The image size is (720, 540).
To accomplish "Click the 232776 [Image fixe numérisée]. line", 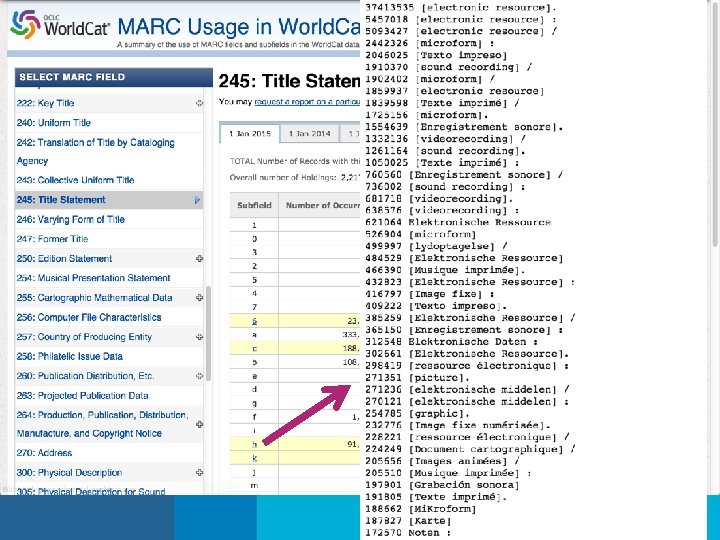I will 458,425.
